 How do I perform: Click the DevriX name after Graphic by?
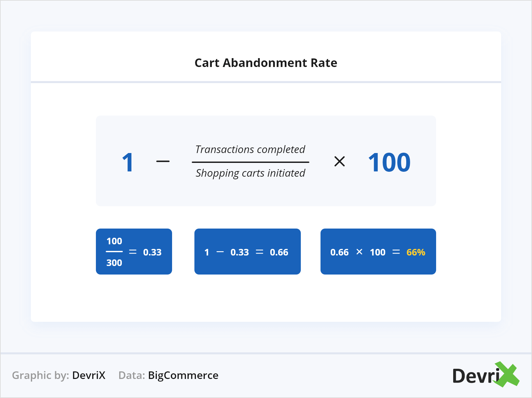click(89, 375)
